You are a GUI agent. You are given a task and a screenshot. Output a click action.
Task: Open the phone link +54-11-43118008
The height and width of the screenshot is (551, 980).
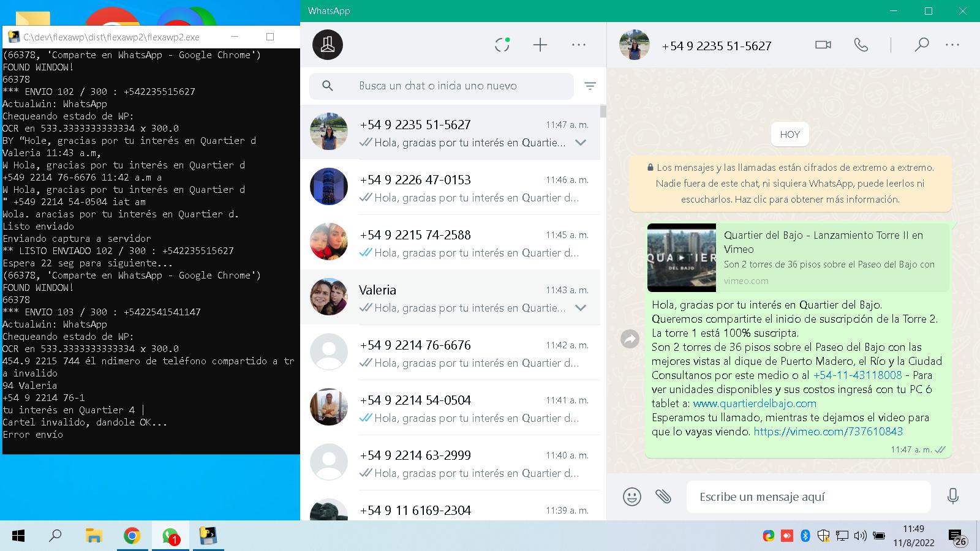pyautogui.click(x=858, y=375)
